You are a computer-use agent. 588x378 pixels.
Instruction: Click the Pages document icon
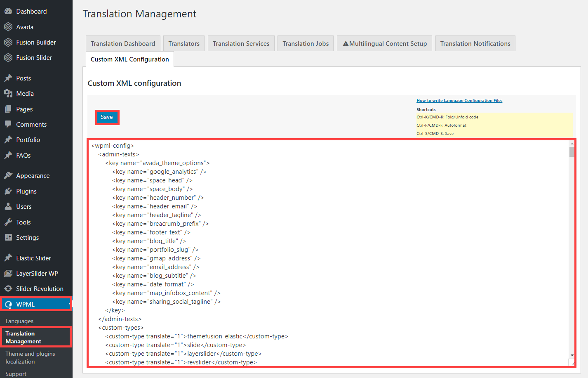8,109
